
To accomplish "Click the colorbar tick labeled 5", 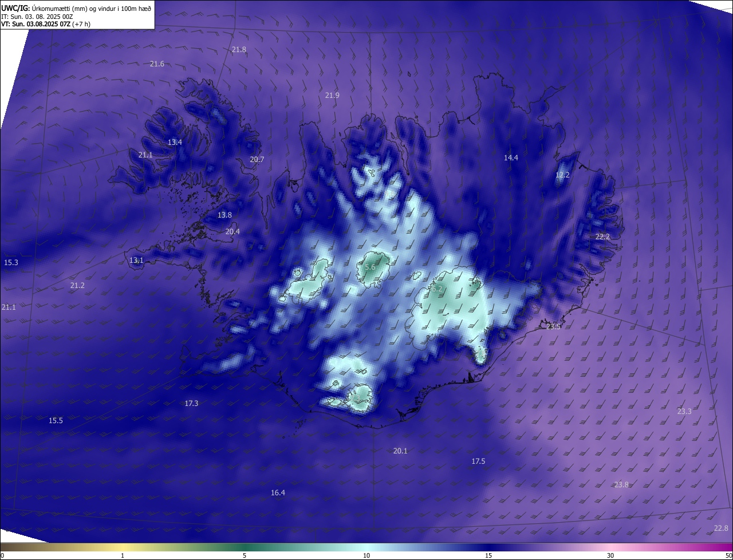I will [245, 556].
